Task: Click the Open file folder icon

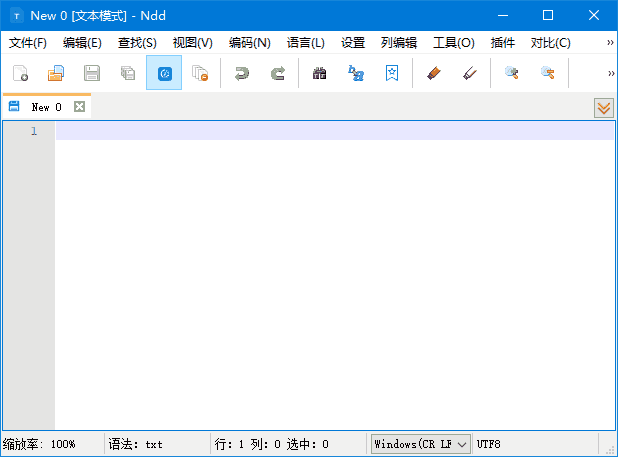Action: [x=56, y=73]
